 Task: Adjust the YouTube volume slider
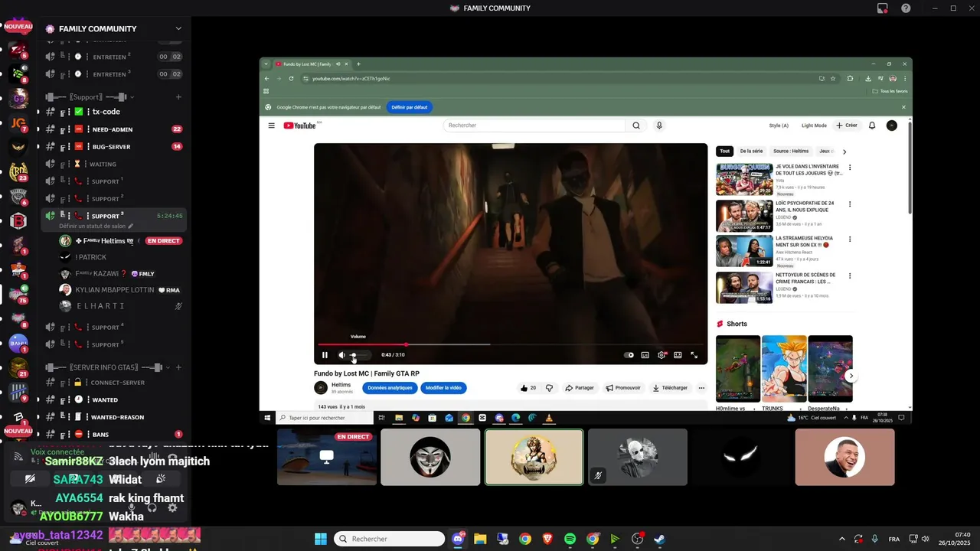[361, 355]
